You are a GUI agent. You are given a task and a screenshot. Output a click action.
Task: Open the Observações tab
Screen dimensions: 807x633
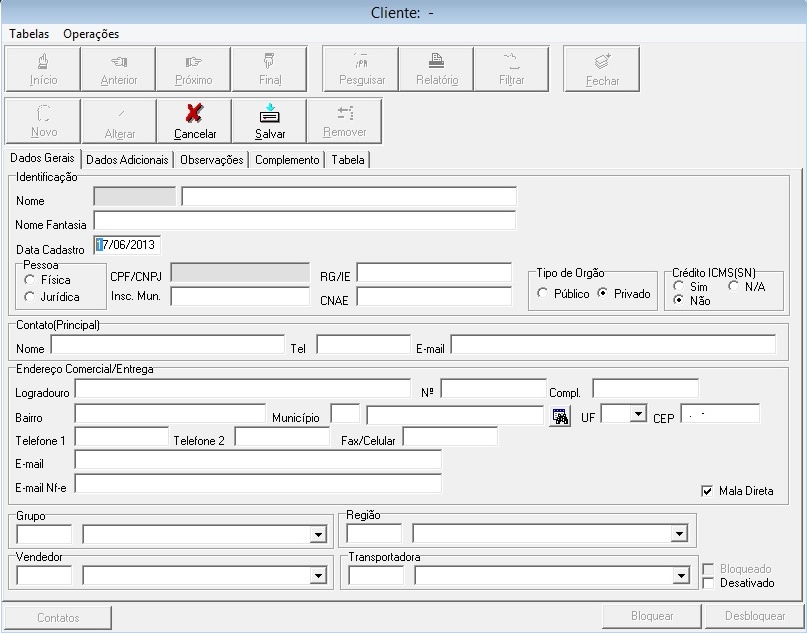212,160
